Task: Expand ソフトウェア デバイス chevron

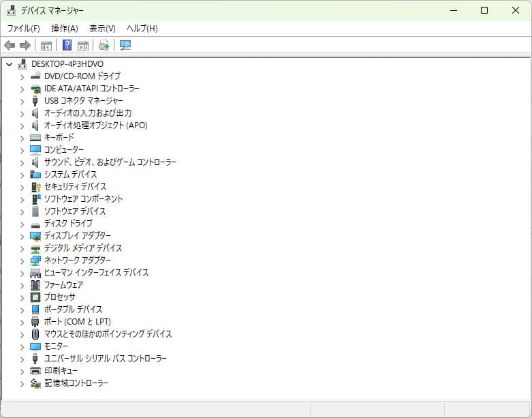Action: [22, 212]
